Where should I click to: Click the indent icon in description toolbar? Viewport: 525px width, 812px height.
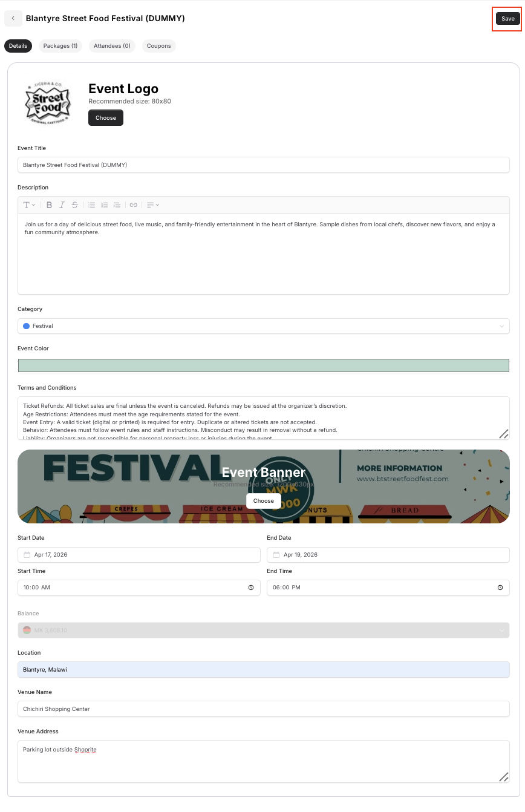coord(117,205)
